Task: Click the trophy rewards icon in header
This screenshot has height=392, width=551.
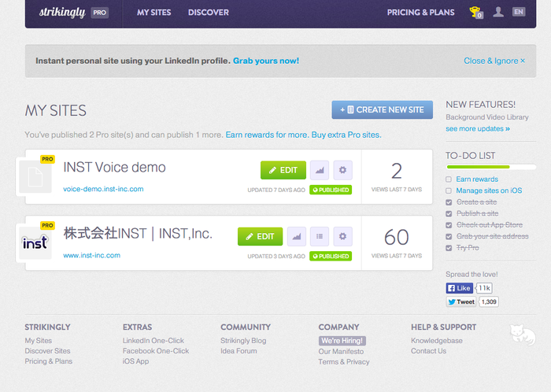Action: (475, 13)
